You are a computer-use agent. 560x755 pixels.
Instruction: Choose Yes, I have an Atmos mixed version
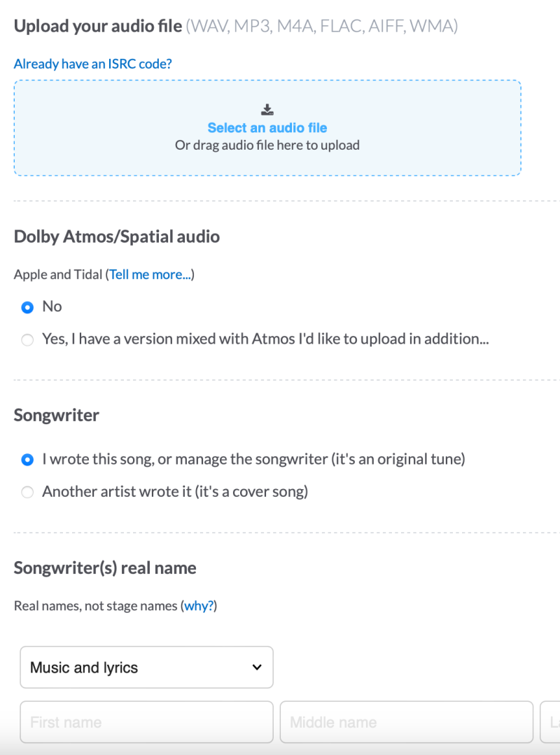(x=27, y=340)
